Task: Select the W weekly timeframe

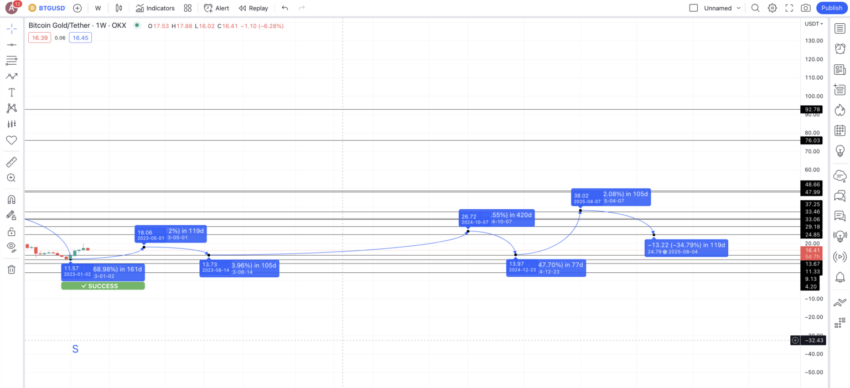Action: 98,8
